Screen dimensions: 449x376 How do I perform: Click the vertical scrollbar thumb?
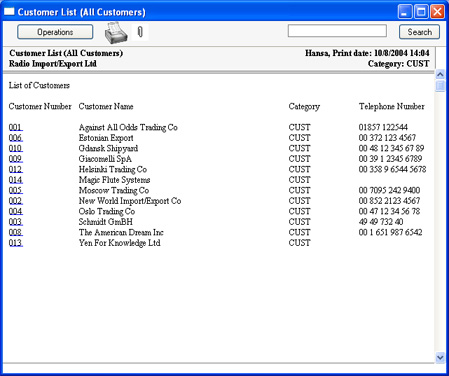[x=440, y=86]
